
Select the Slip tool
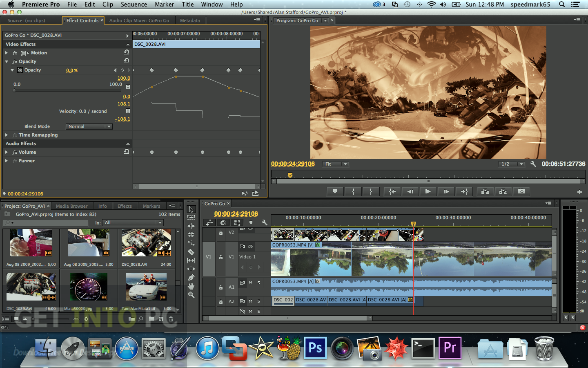pyautogui.click(x=191, y=260)
